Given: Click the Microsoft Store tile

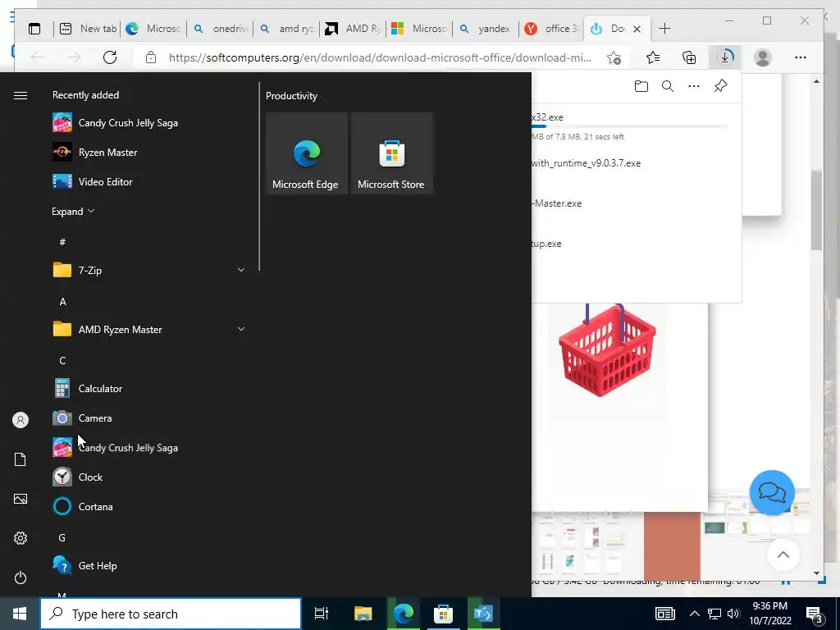Looking at the screenshot, I should coord(391,153).
